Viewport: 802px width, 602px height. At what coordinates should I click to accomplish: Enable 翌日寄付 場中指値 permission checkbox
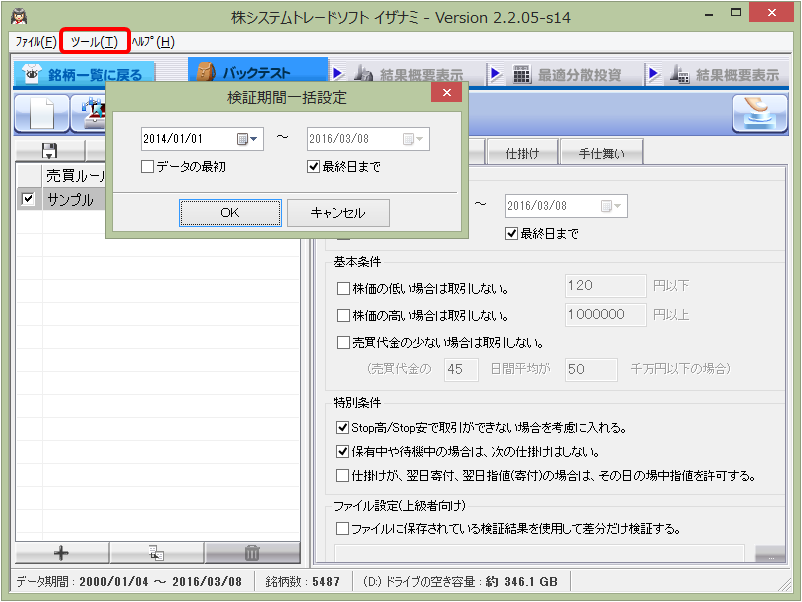coord(342,476)
